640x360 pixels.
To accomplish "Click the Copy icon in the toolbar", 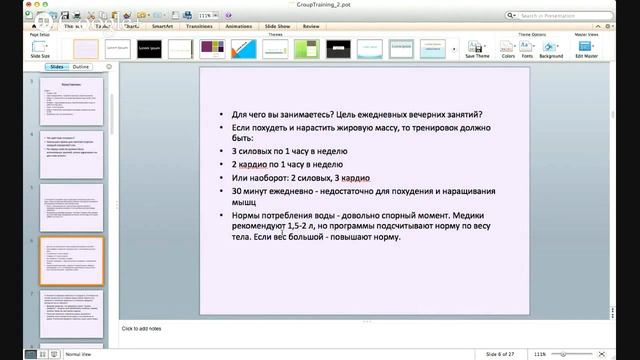I will [103, 16].
